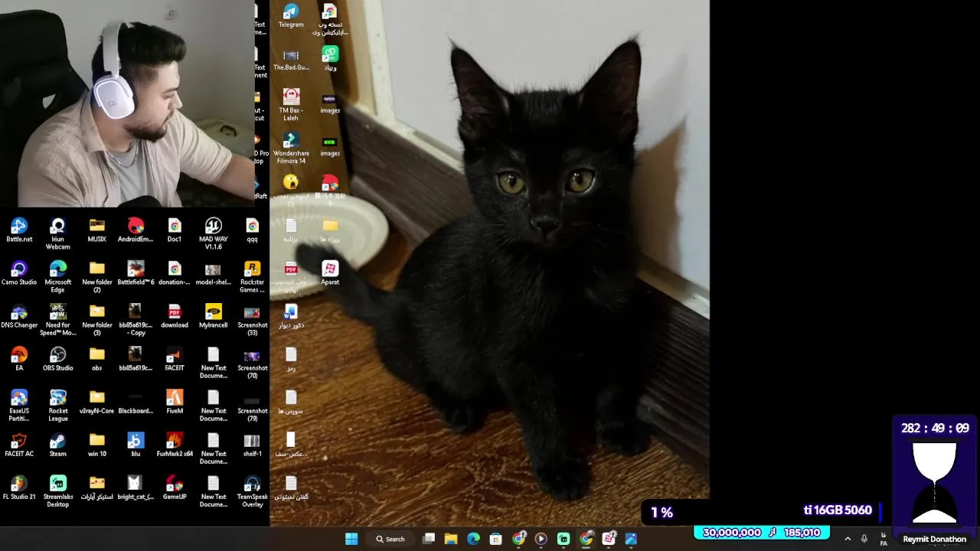This screenshot has width=980, height=551.
Task: Launch the FiveM desktop shortcut
Action: [x=175, y=401]
